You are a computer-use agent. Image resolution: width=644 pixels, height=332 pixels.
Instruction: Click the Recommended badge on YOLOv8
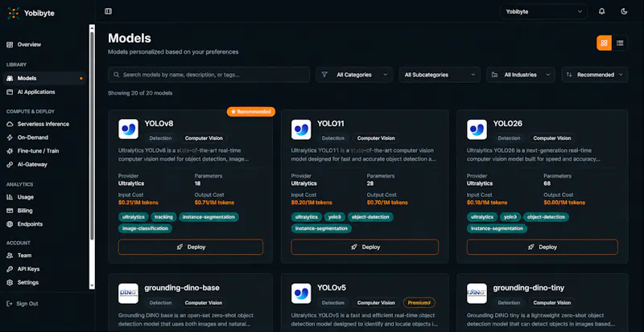tap(251, 112)
